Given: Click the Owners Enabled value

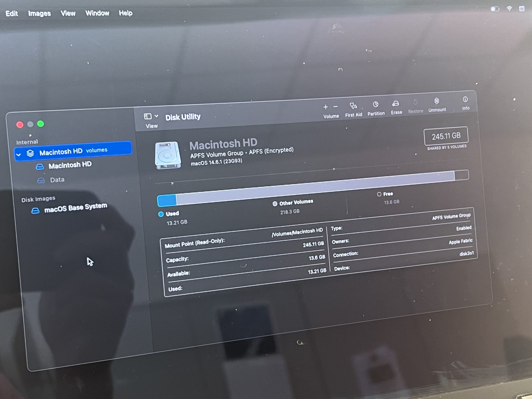Looking at the screenshot, I should tap(464, 228).
